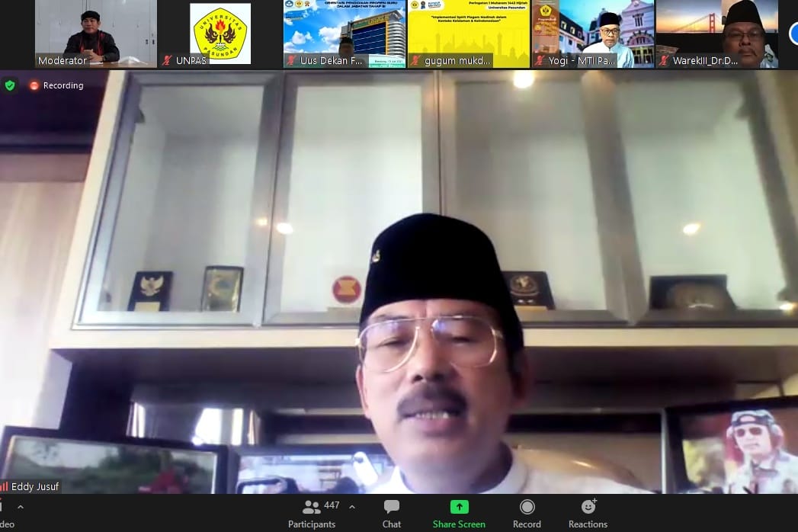The width and height of the screenshot is (798, 532).
Task: Click the green Share Screen icon
Action: pos(459,507)
